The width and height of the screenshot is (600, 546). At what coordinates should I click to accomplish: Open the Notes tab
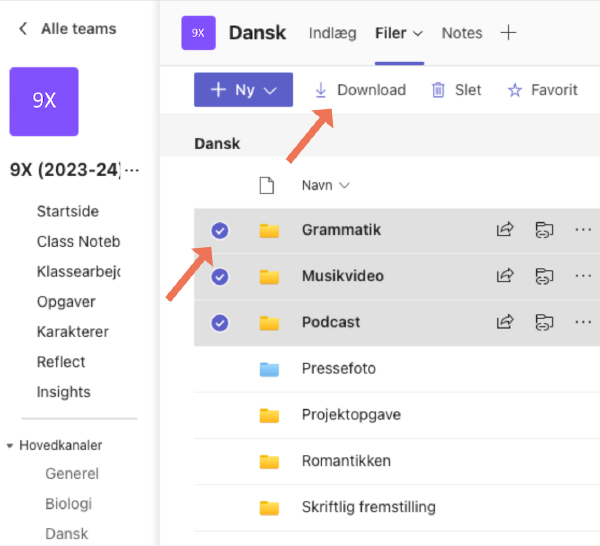pyautogui.click(x=462, y=33)
